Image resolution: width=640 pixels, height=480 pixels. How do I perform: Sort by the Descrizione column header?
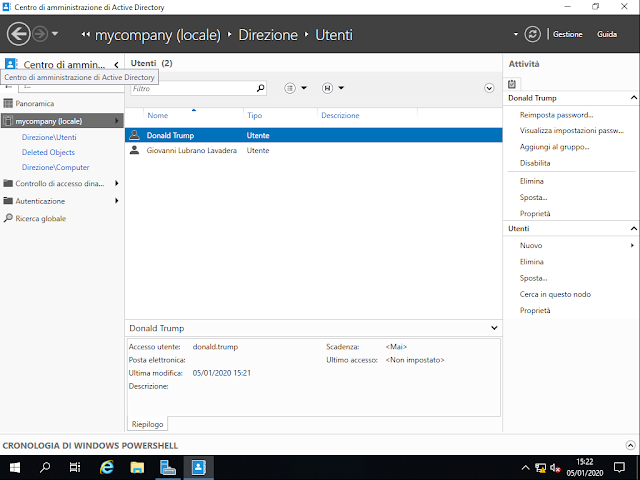coord(340,116)
